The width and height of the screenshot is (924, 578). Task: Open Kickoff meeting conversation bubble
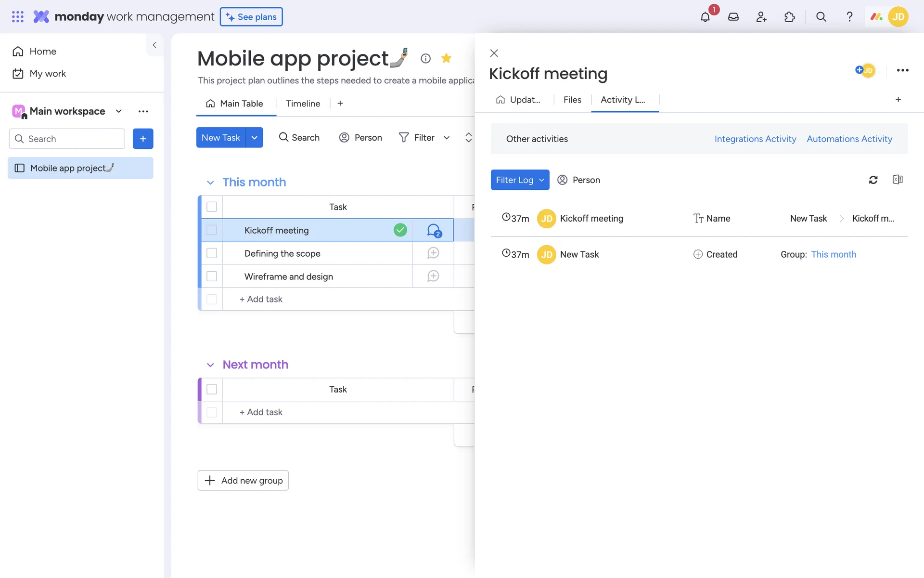click(x=434, y=230)
